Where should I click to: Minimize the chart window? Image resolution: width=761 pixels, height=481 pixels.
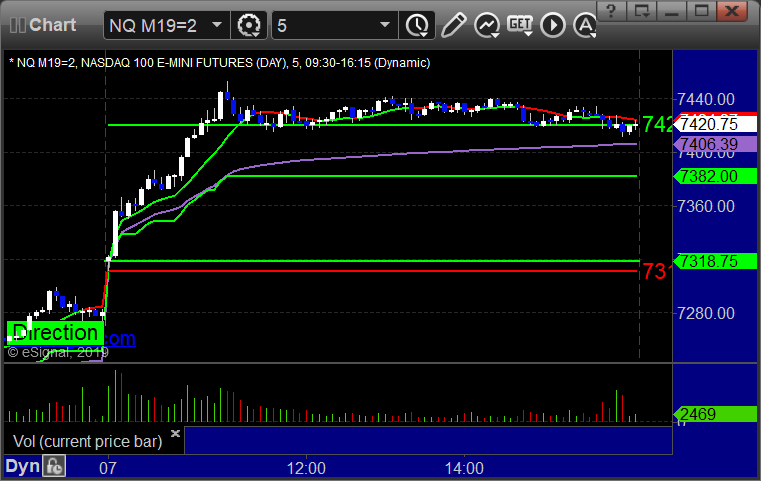(671, 11)
